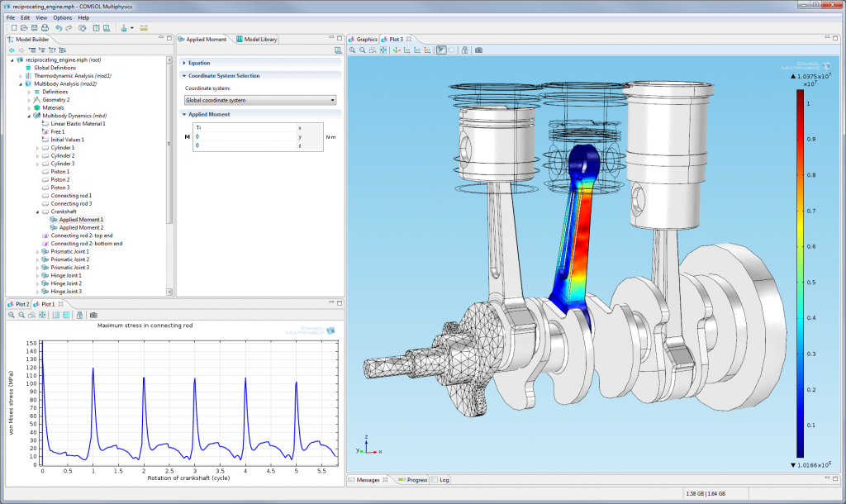This screenshot has height=504, width=846.
Task: Open the Coordinate system dropdown list
Action: point(330,99)
